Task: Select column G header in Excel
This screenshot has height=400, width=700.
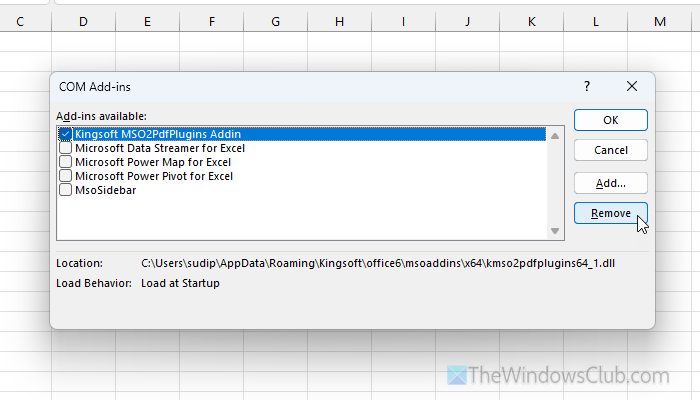Action: [x=275, y=21]
